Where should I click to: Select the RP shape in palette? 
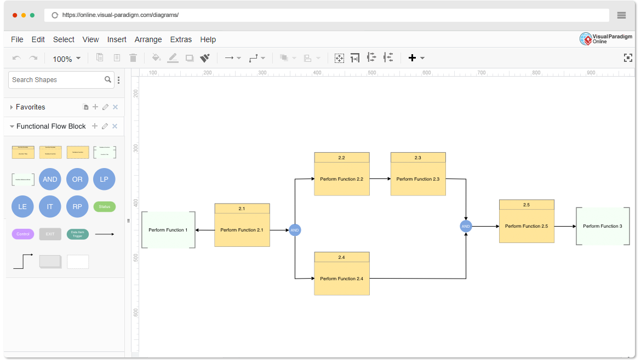(x=77, y=206)
